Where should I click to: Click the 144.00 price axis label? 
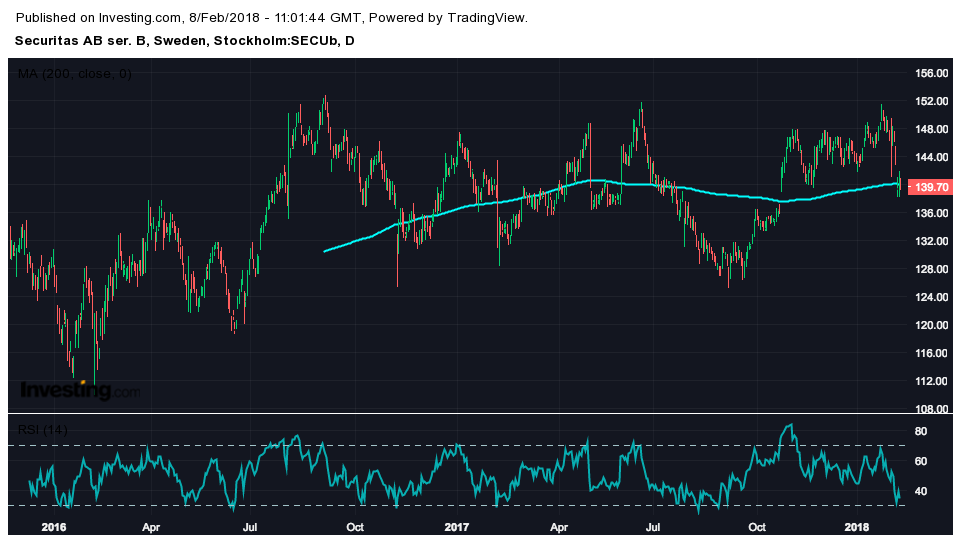click(x=931, y=157)
